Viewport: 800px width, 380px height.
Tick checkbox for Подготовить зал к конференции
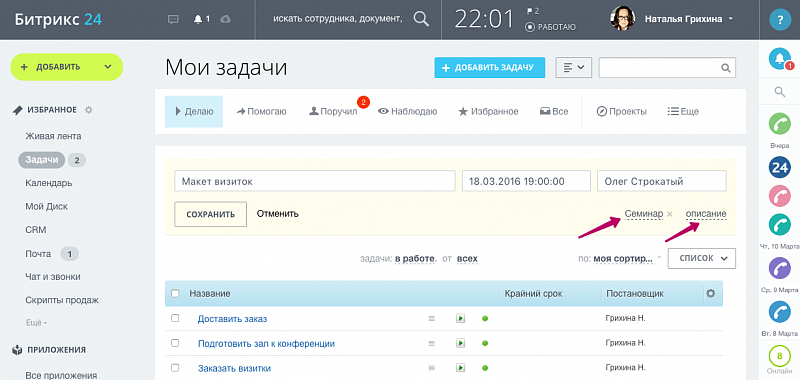176,343
